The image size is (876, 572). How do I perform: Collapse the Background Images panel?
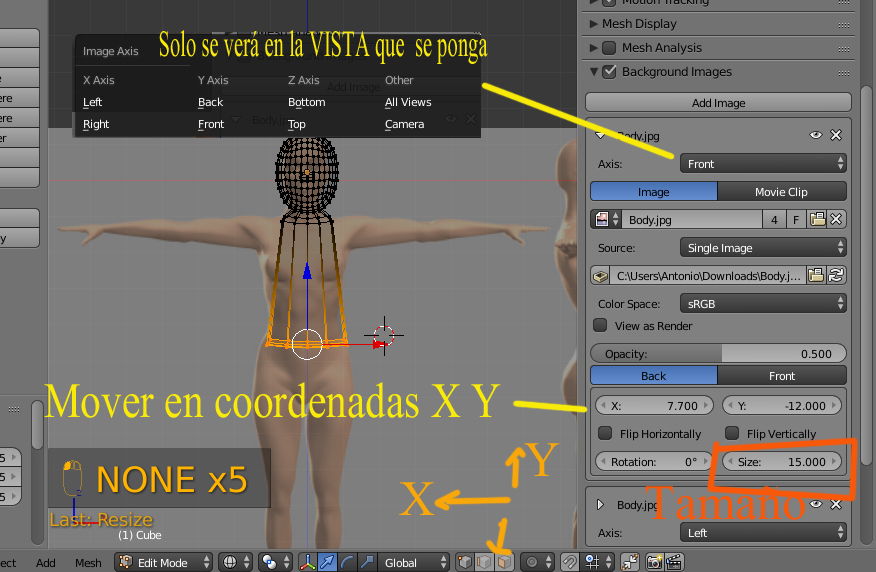click(x=594, y=72)
